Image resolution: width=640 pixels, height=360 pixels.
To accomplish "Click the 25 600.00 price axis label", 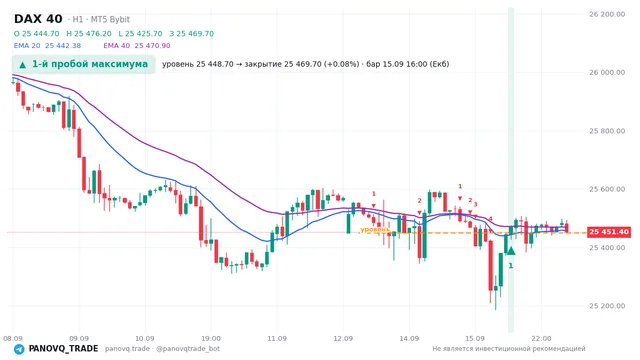I will pyautogui.click(x=607, y=189).
